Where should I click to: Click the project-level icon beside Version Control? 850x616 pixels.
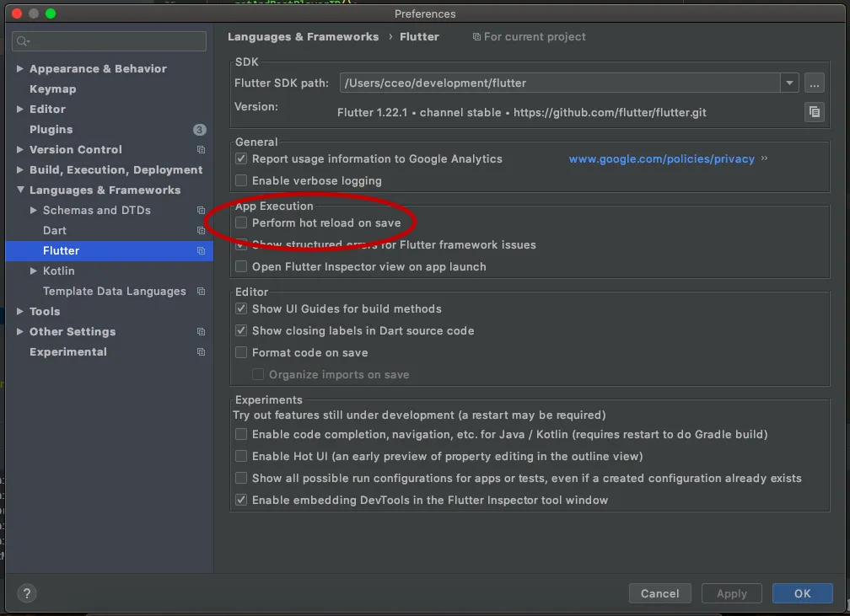click(201, 150)
